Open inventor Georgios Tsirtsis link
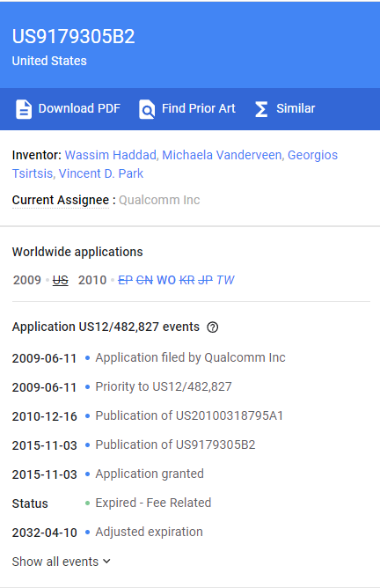This screenshot has width=380, height=588. point(312,155)
